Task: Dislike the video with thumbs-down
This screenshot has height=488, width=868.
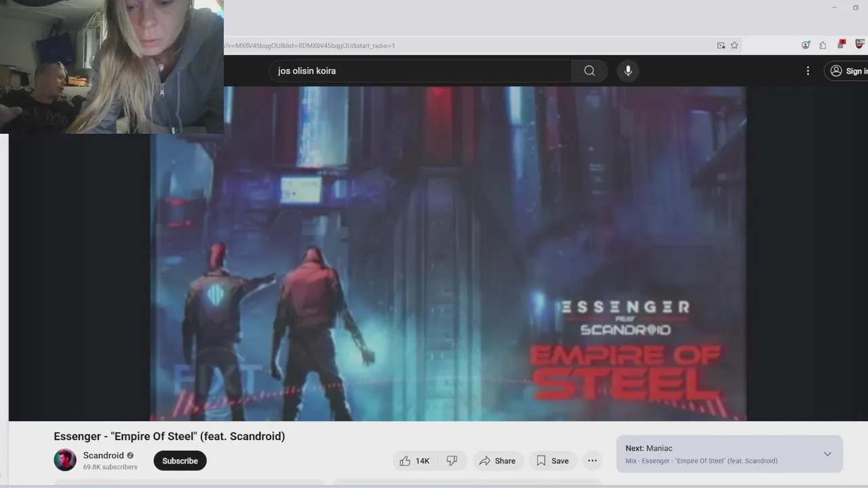Action: point(452,461)
